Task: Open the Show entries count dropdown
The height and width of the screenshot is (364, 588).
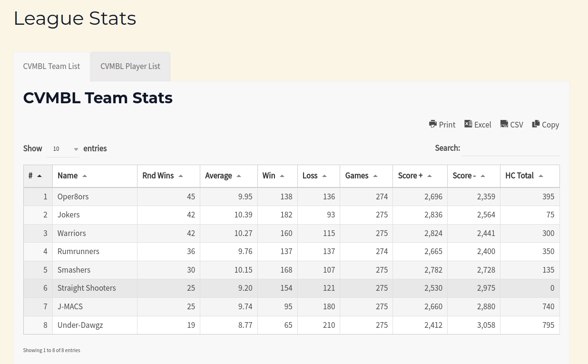Action: tap(63, 149)
